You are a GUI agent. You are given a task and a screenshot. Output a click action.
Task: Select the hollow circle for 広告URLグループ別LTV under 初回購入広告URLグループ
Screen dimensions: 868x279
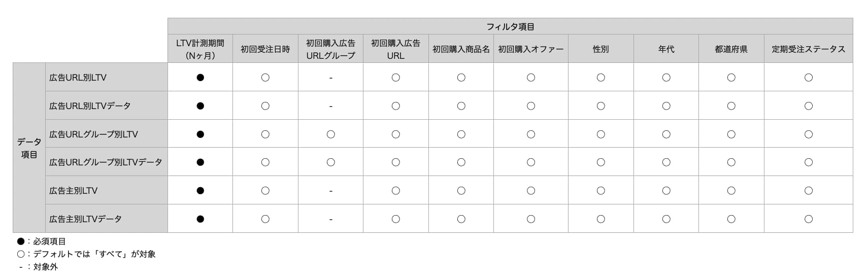pyautogui.click(x=330, y=134)
